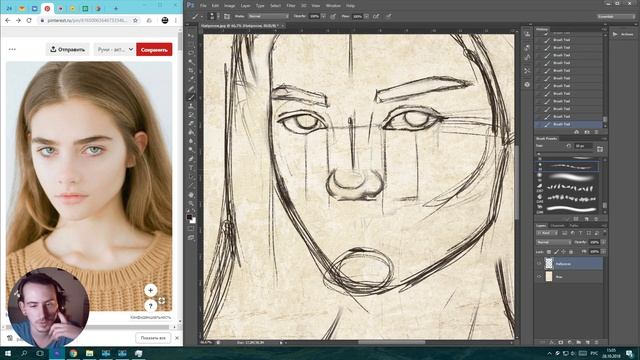This screenshot has width=640, height=360.
Task: Toggle lock all for the layer
Action: tap(571, 252)
